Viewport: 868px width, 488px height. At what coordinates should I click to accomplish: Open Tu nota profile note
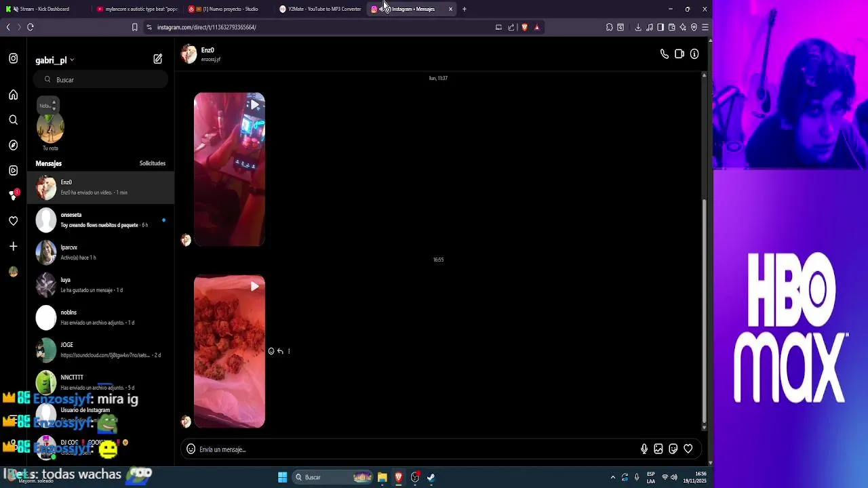50,129
